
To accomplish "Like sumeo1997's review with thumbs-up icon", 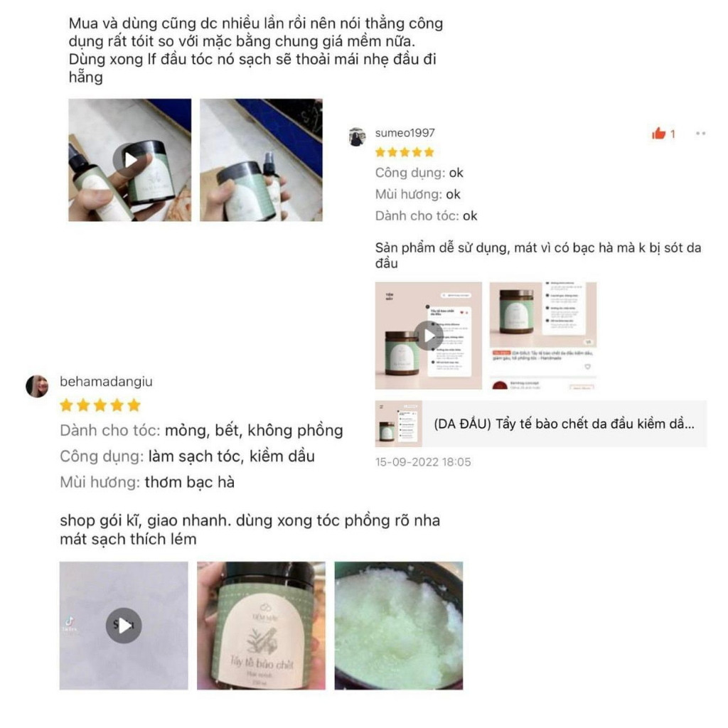I will click(x=658, y=134).
